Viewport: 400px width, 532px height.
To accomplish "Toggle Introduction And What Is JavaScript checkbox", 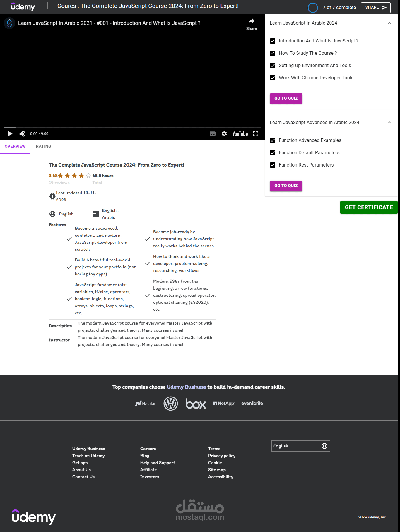I will pos(273,41).
